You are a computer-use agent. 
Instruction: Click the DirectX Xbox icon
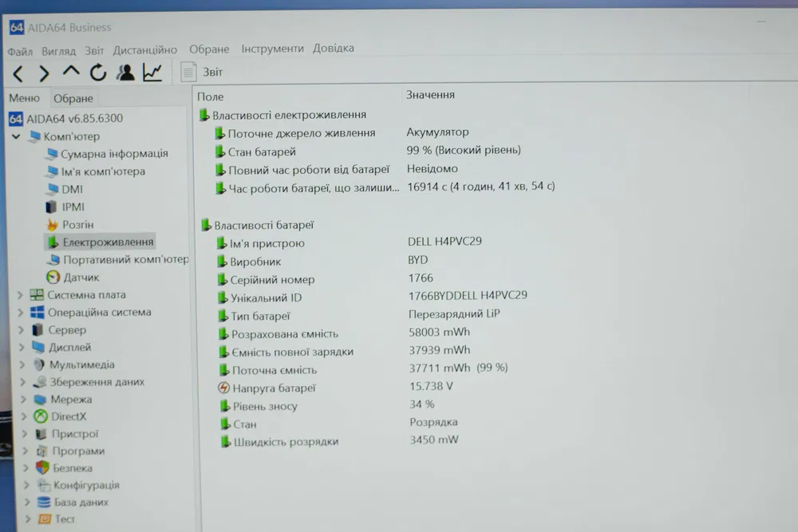click(x=41, y=416)
